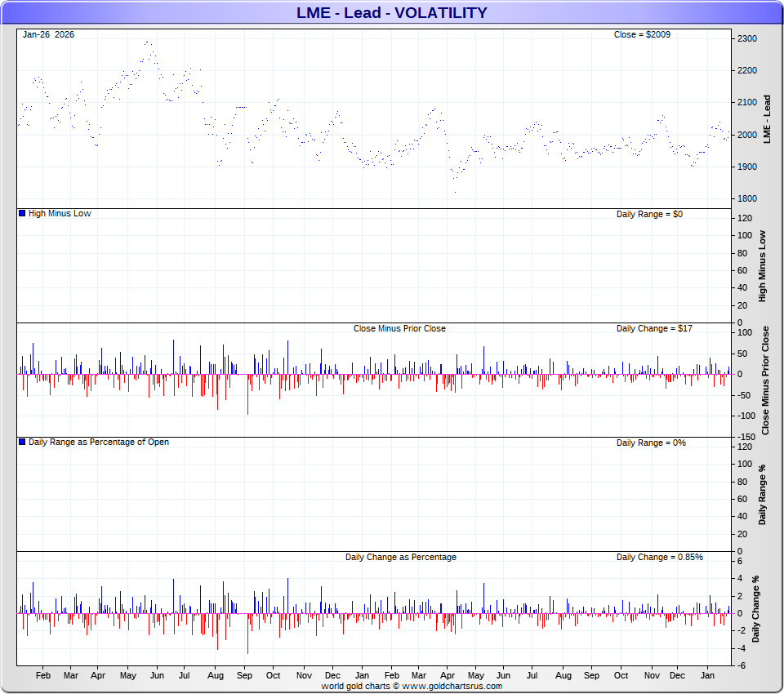Select the Daily Range = 0% label
784x694 pixels.
pos(651,443)
